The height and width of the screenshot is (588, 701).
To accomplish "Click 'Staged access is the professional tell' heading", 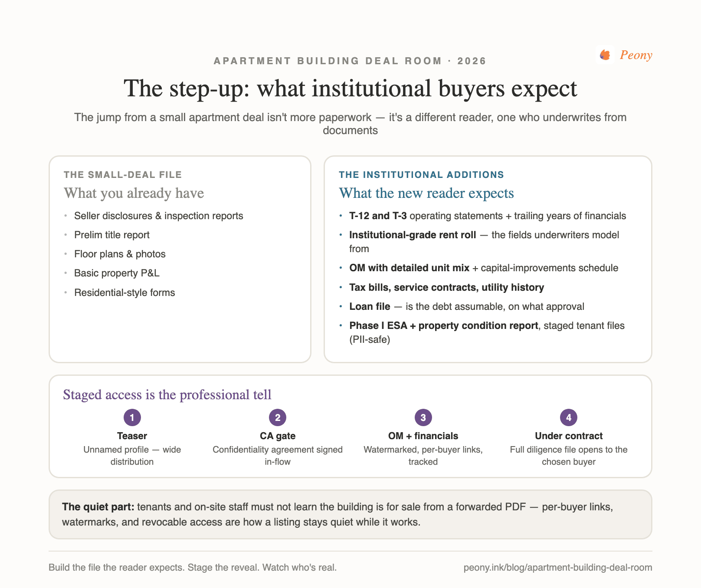I will coord(167,394).
